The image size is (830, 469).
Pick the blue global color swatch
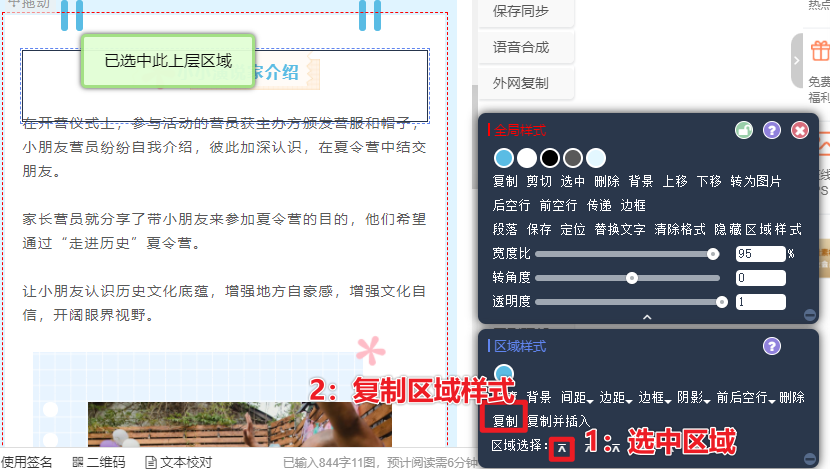(x=503, y=158)
